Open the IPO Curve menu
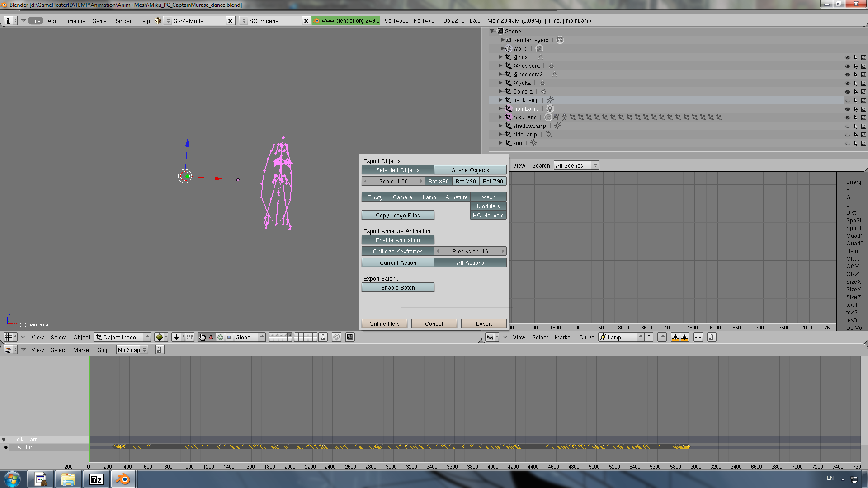868x488 pixels. pyautogui.click(x=586, y=337)
